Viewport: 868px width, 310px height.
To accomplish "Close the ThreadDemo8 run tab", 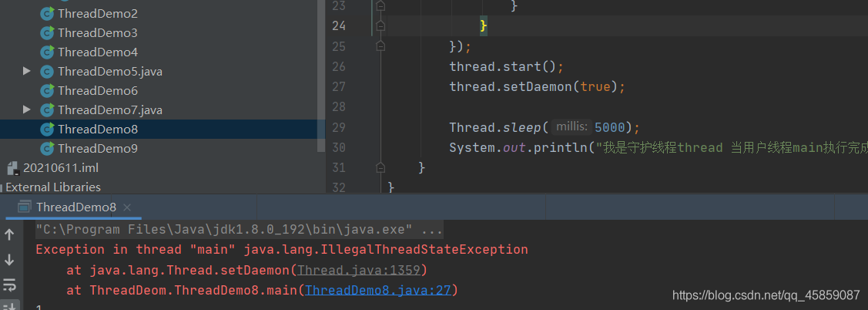I will tap(127, 207).
